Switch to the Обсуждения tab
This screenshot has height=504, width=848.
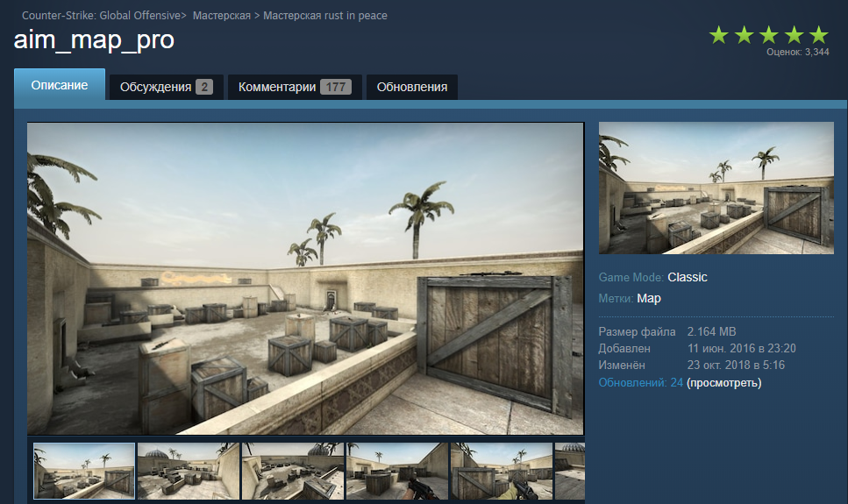[166, 87]
